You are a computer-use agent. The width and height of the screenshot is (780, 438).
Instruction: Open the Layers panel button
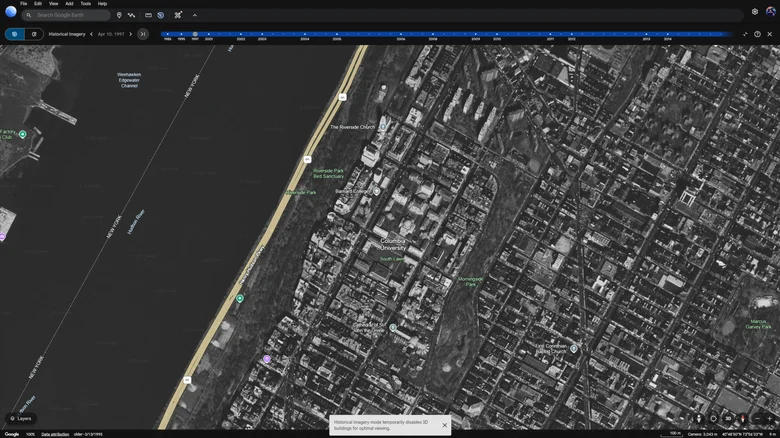click(21, 419)
